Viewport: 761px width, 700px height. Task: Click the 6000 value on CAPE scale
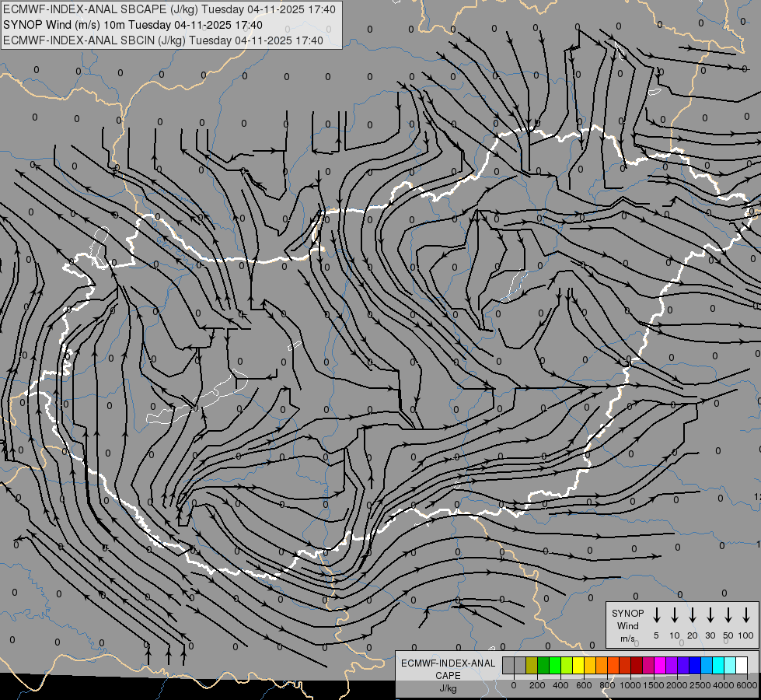tap(747, 685)
